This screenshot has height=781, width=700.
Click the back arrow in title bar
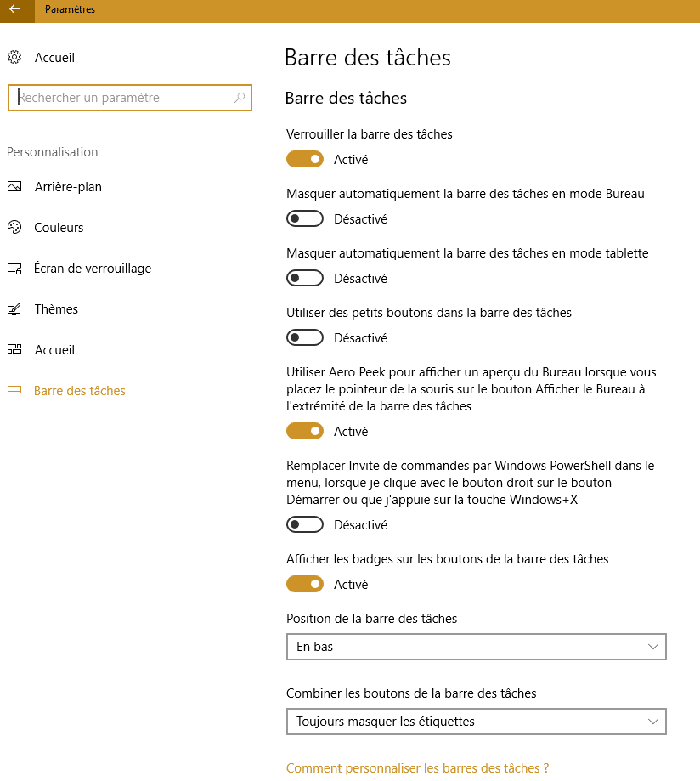(x=14, y=9)
